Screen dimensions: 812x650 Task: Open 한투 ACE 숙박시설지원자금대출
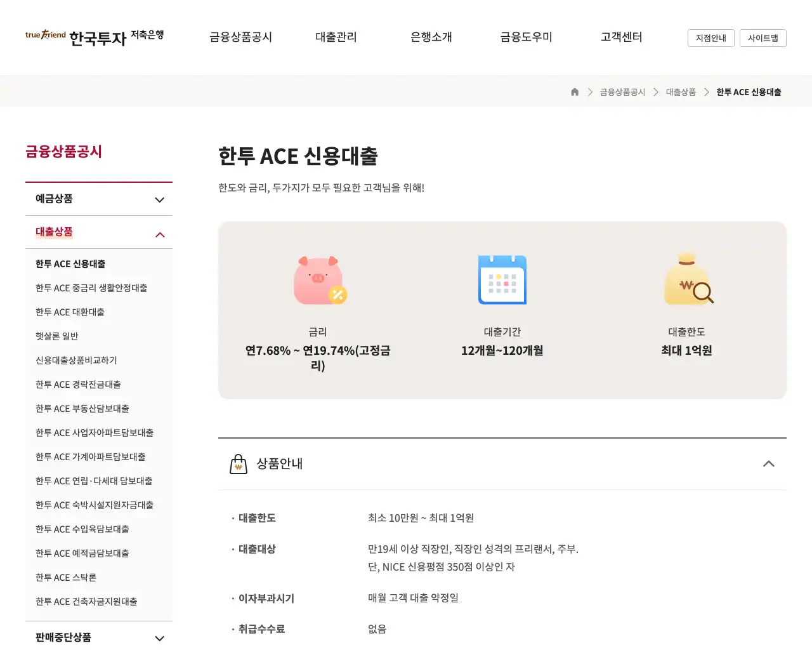pos(95,505)
